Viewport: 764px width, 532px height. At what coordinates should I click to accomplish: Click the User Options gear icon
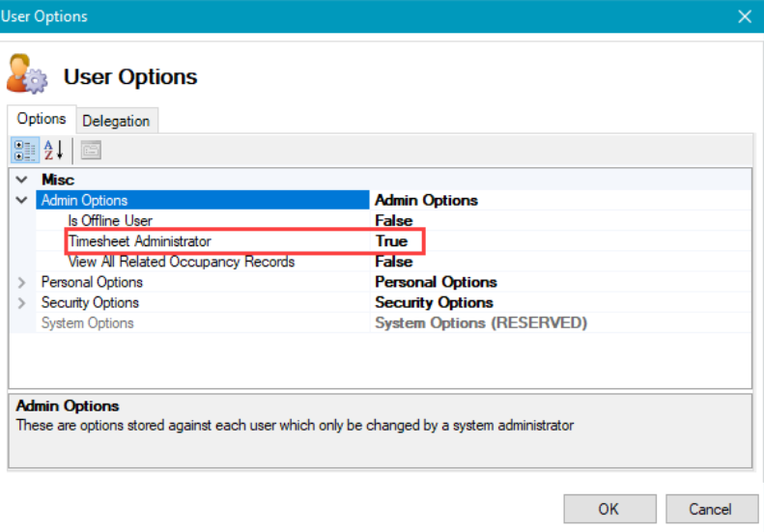27,76
